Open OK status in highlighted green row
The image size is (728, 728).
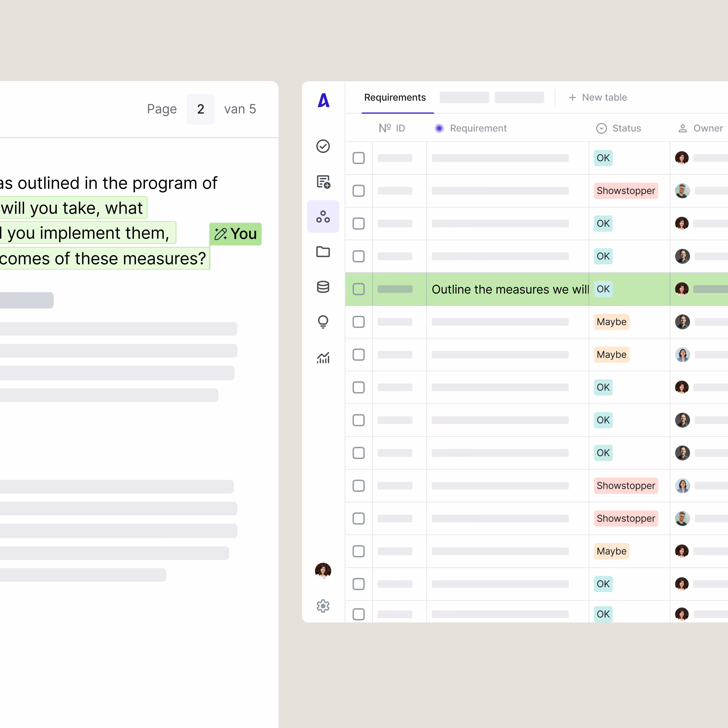coord(603,289)
